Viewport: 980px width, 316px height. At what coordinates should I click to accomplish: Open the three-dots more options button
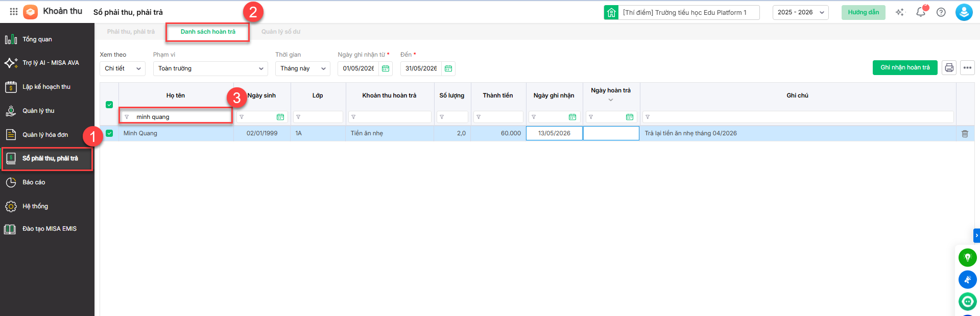967,67
